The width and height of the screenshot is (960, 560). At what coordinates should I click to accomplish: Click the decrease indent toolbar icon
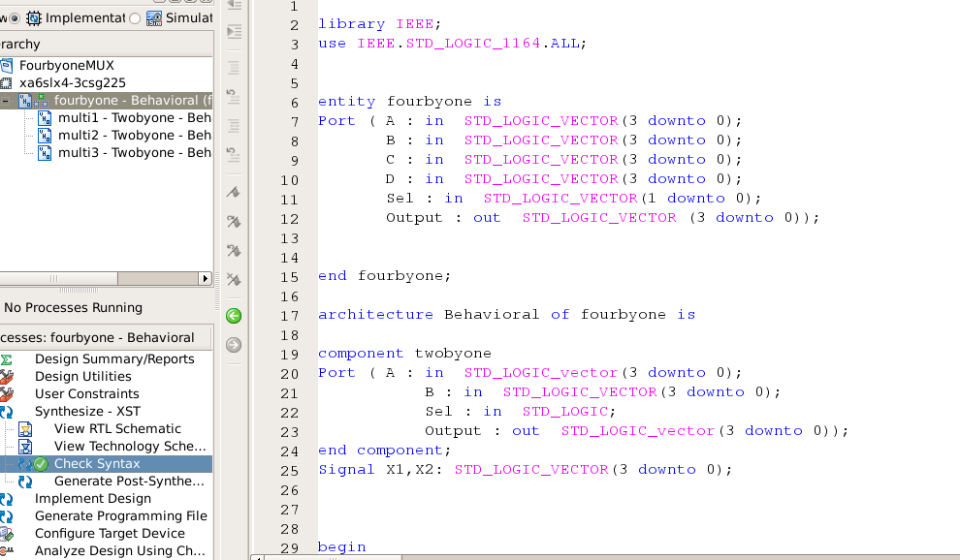click(234, 5)
